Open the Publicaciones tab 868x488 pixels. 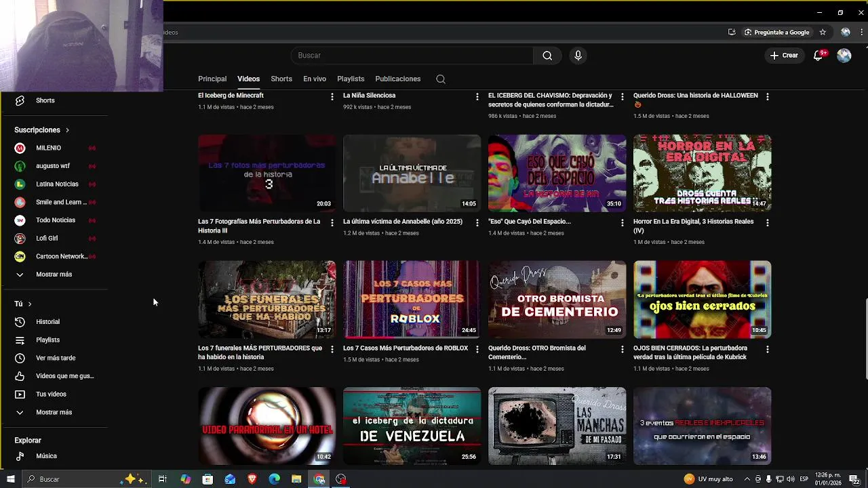point(398,79)
